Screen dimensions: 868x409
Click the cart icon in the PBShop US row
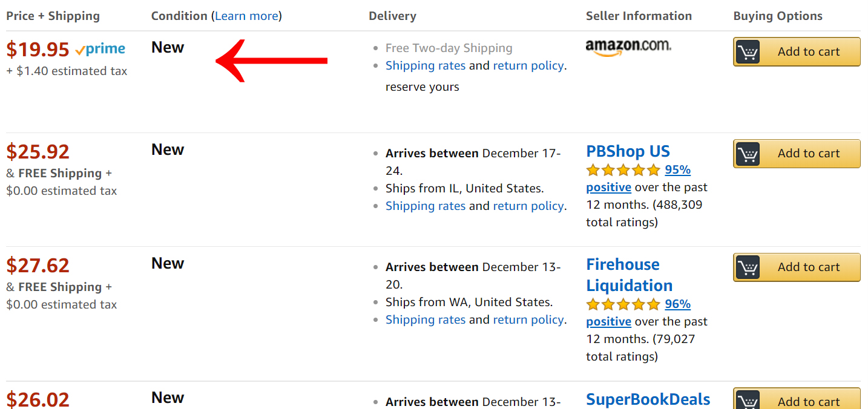(x=748, y=154)
